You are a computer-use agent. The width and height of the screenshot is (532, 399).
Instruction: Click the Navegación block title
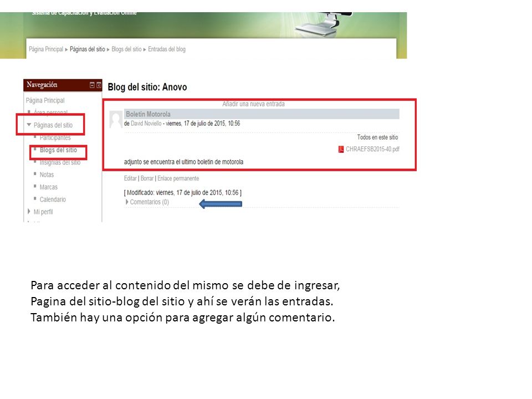[42, 85]
